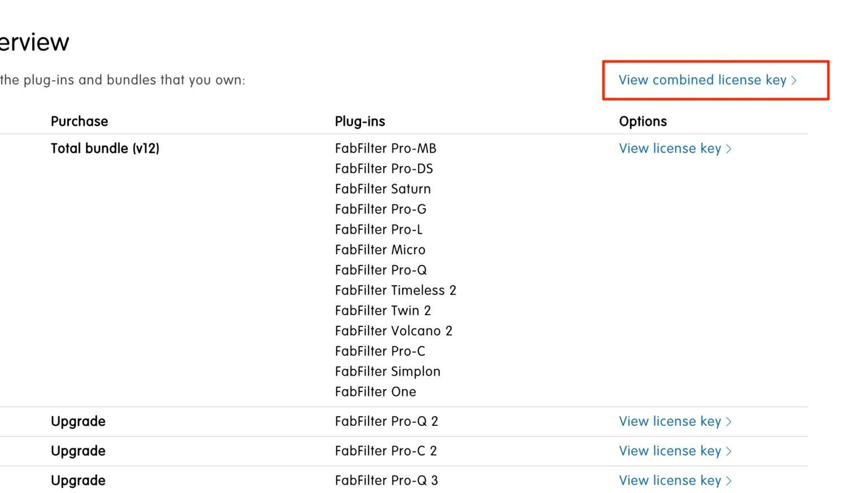The image size is (868, 493).
Task: Select the FabFilter Pro-MB entry
Action: point(385,149)
